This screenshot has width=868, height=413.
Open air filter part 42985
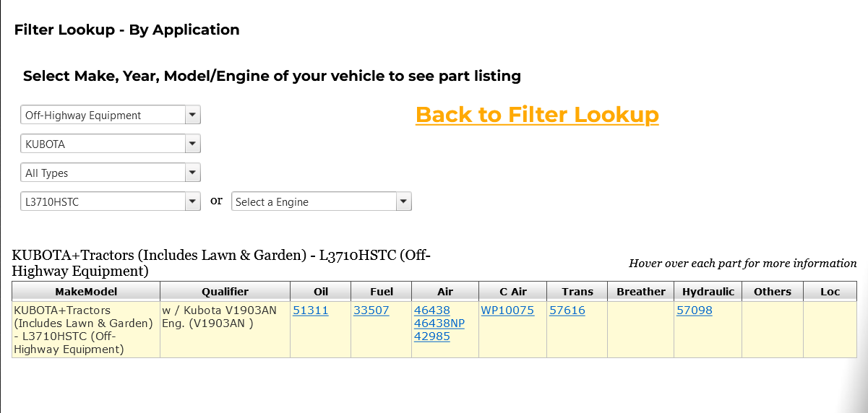point(432,336)
